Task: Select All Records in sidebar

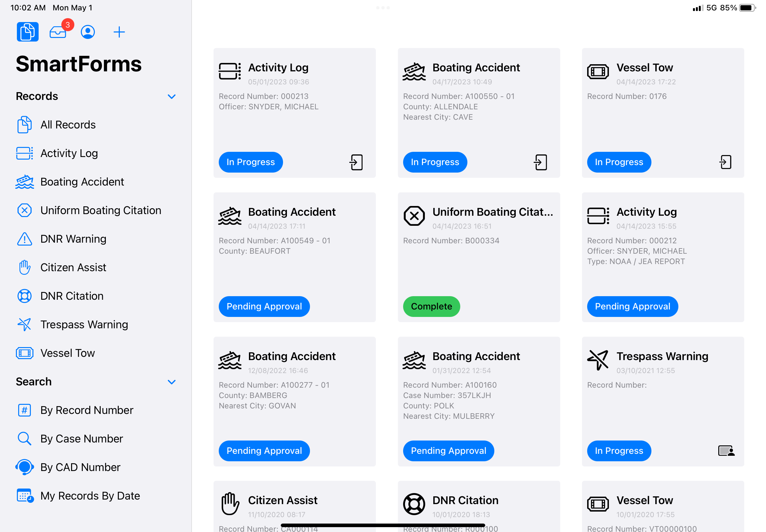Action: (68, 125)
